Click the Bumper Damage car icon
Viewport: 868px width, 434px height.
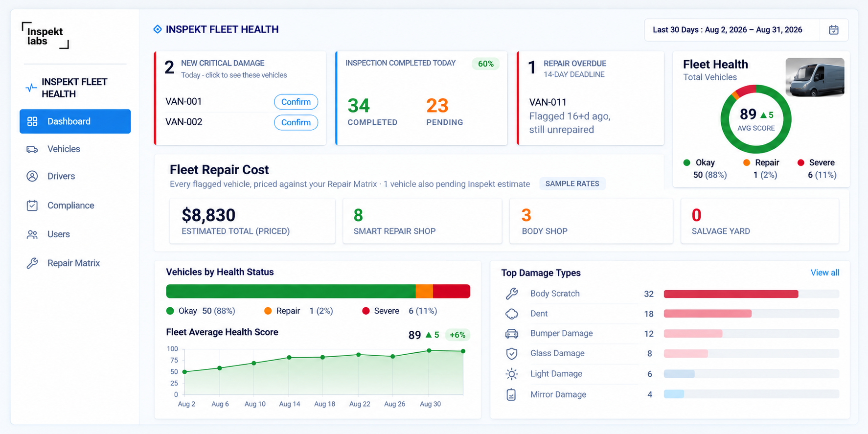512,334
